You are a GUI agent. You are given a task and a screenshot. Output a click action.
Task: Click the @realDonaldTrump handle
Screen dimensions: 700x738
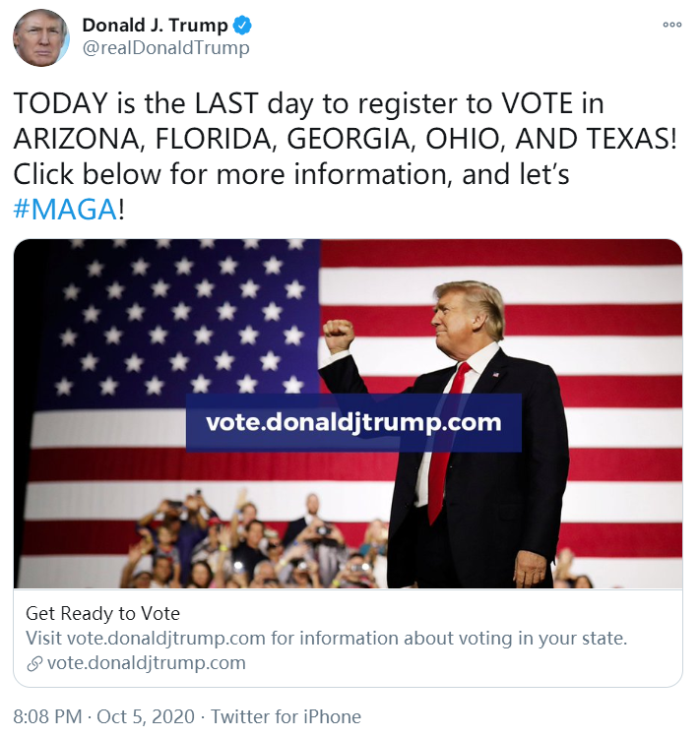tap(165, 47)
